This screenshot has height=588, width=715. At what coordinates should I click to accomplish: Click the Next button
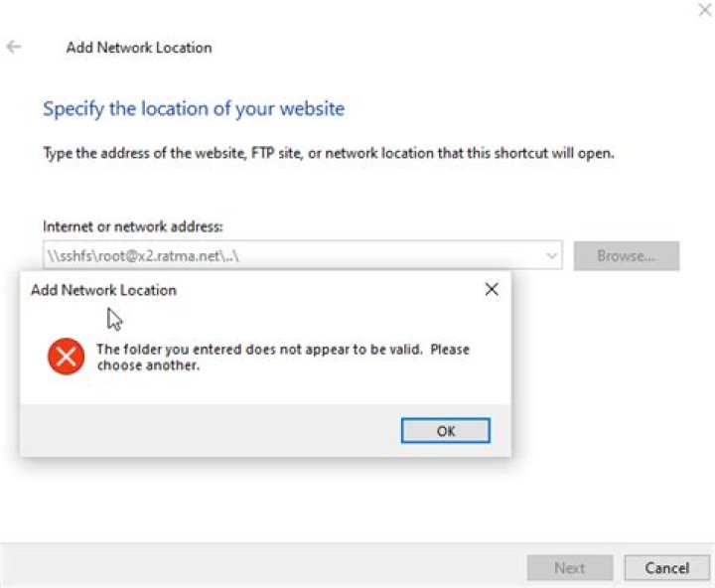(x=570, y=568)
